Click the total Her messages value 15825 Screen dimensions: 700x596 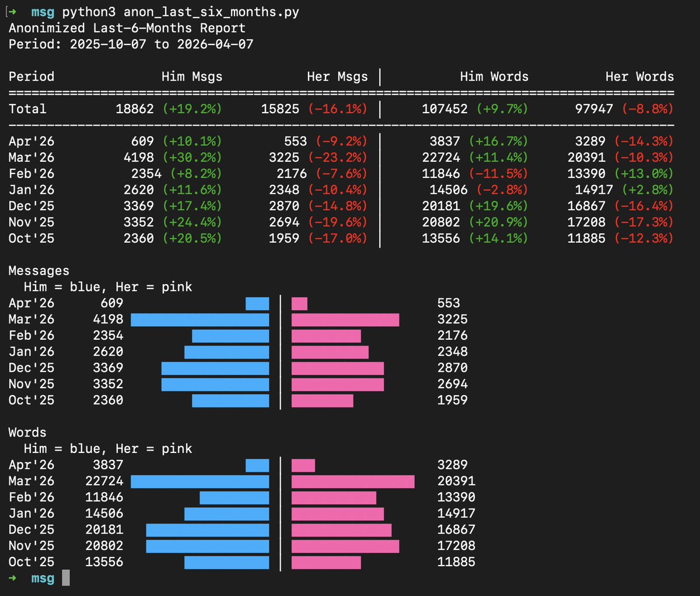tap(280, 109)
